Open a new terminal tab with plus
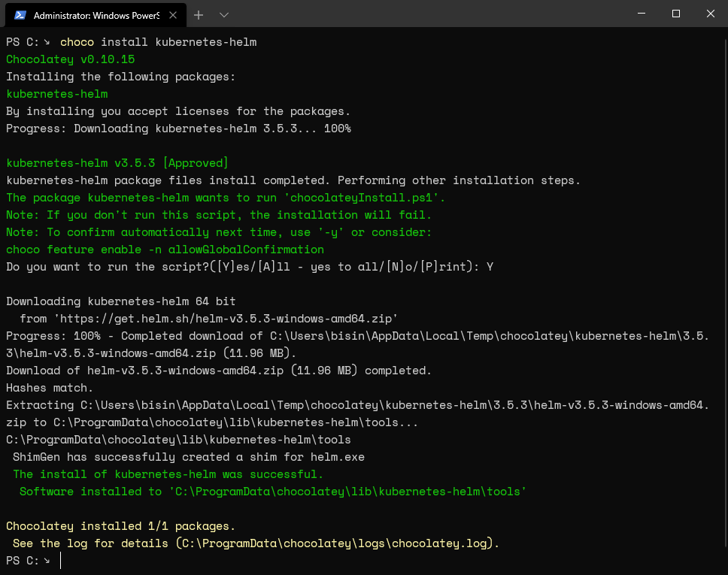This screenshot has width=728, height=575. click(x=199, y=15)
